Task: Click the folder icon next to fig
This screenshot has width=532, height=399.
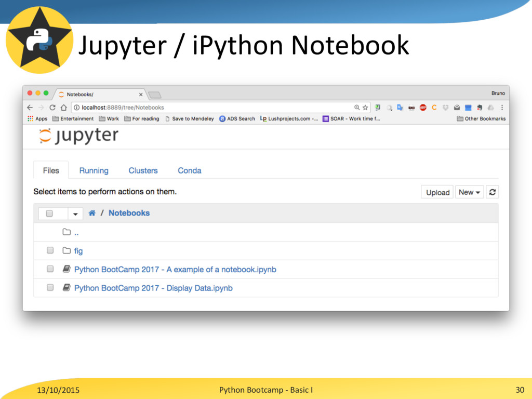Action: tap(66, 251)
